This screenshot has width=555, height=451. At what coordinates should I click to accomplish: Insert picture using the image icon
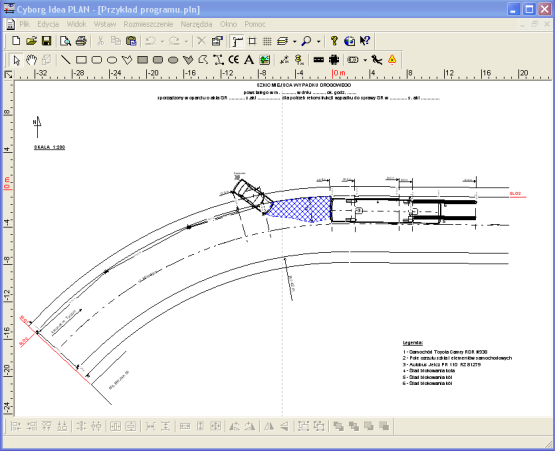tap(264, 60)
